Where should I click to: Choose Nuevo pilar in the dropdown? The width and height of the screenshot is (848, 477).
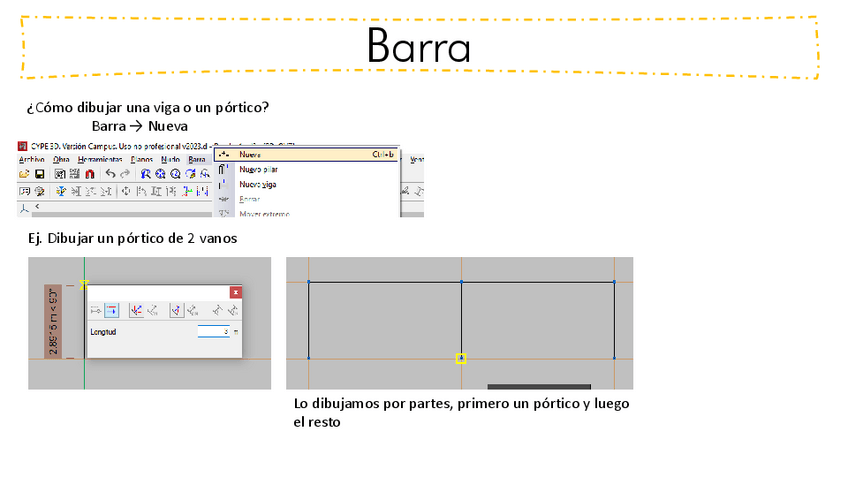[257, 170]
